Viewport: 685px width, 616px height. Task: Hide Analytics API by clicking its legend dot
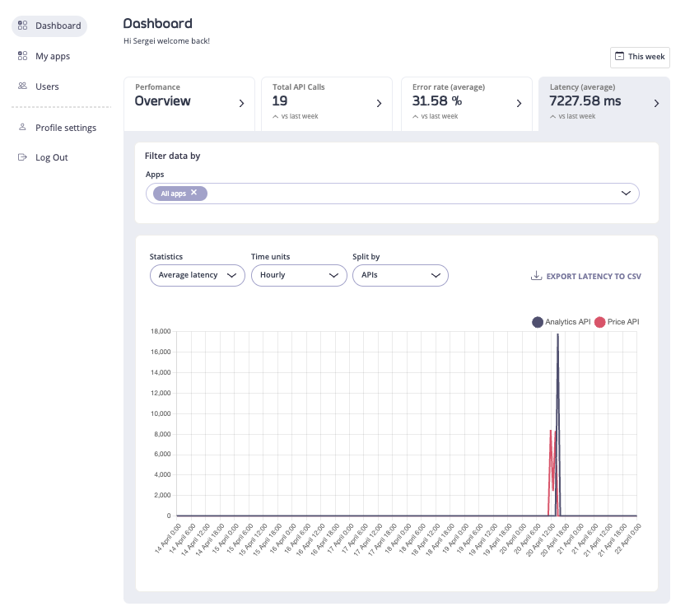tap(538, 322)
